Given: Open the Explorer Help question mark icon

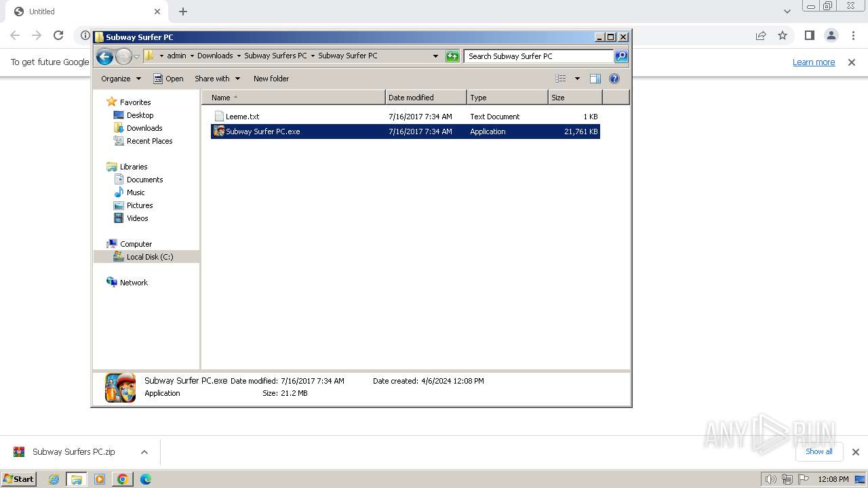Looking at the screenshot, I should click(x=614, y=79).
